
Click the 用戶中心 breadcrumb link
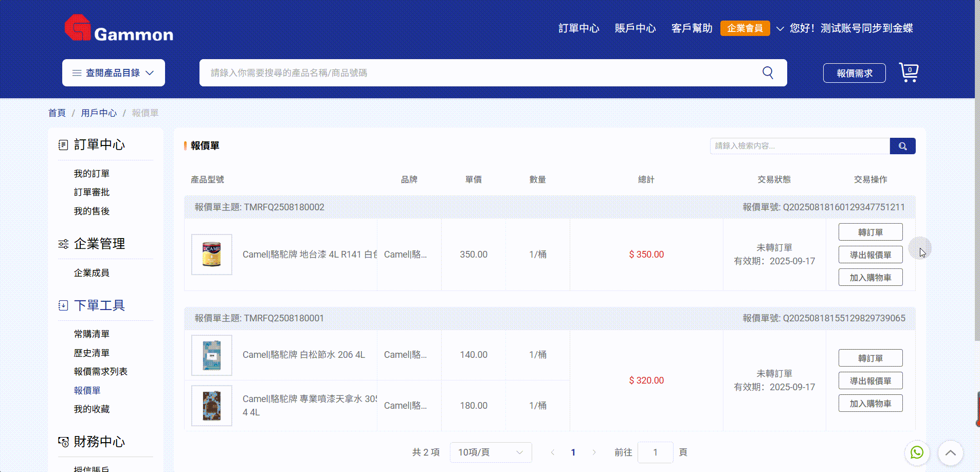tap(99, 113)
